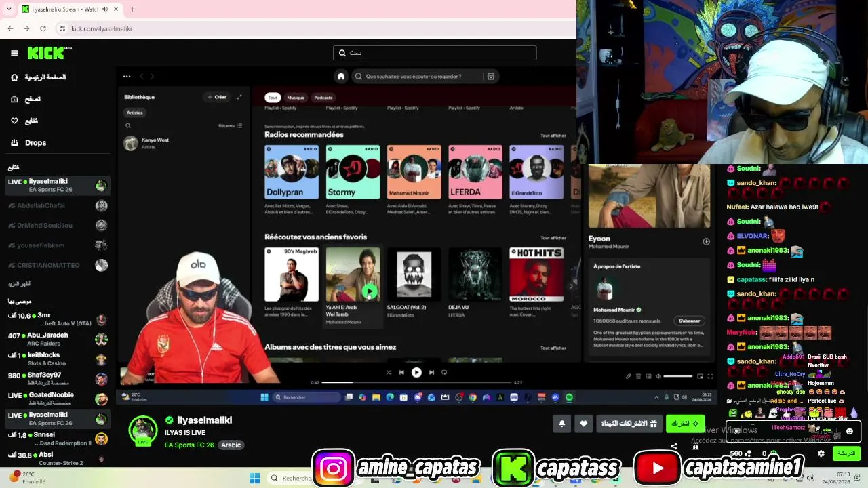Open Browse in the Kick sidebar

point(26,99)
